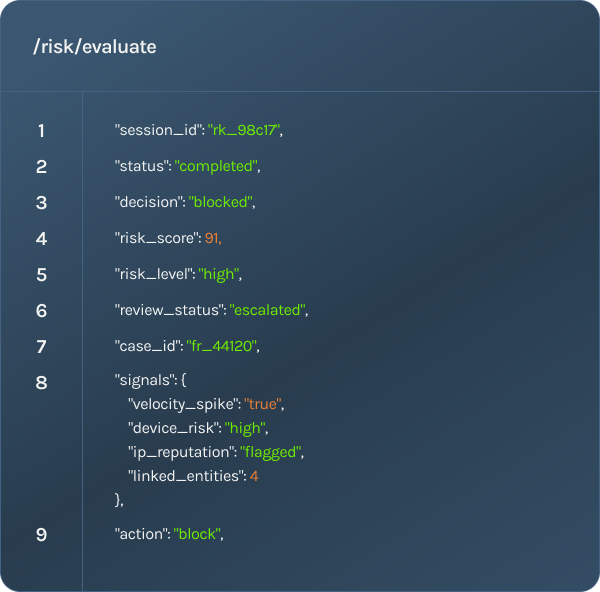The image size is (600, 592).
Task: Click the "fr_44120" case id value
Action: [221, 346]
